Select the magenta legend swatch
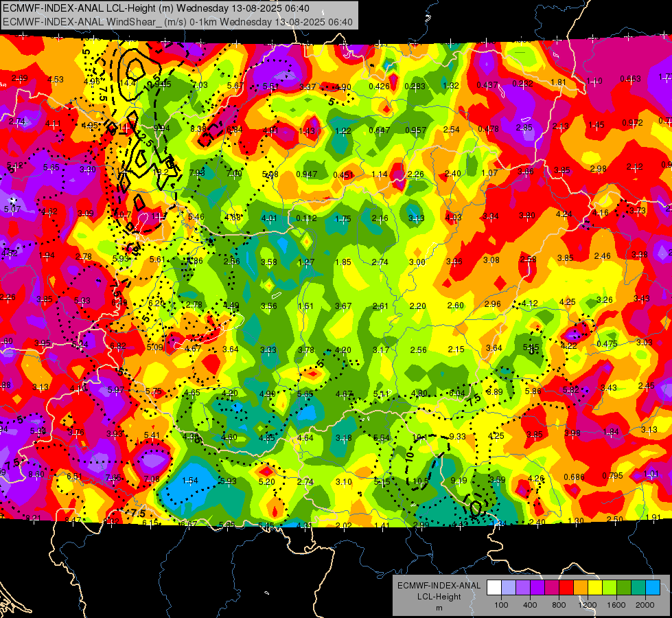Image resolution: width=672 pixels, height=618 pixels. coord(552,588)
